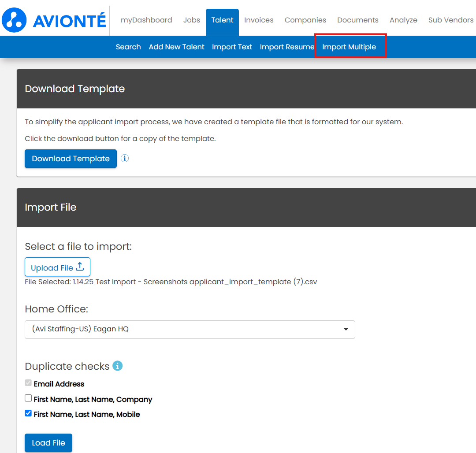Open Sub Vendors tab
This screenshot has height=453, width=476.
pyautogui.click(x=450, y=20)
